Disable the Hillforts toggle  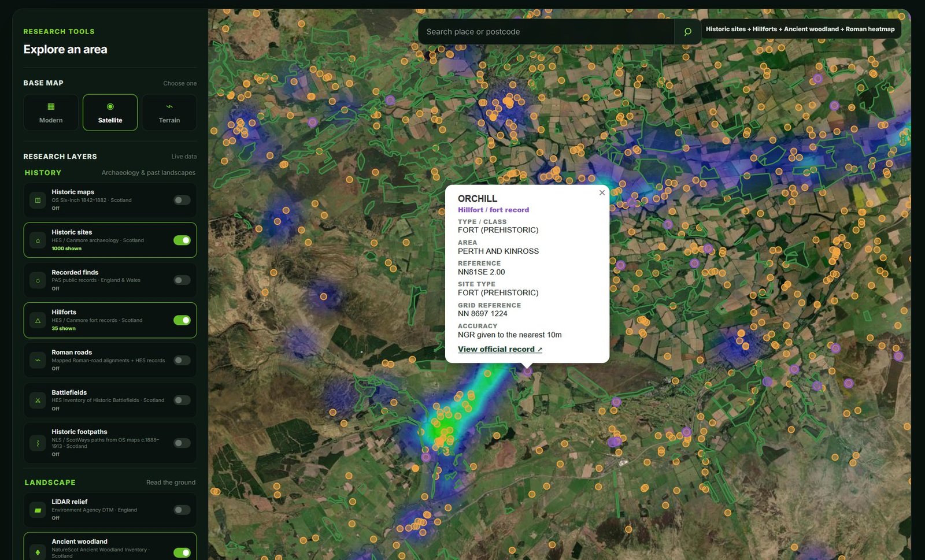click(182, 320)
